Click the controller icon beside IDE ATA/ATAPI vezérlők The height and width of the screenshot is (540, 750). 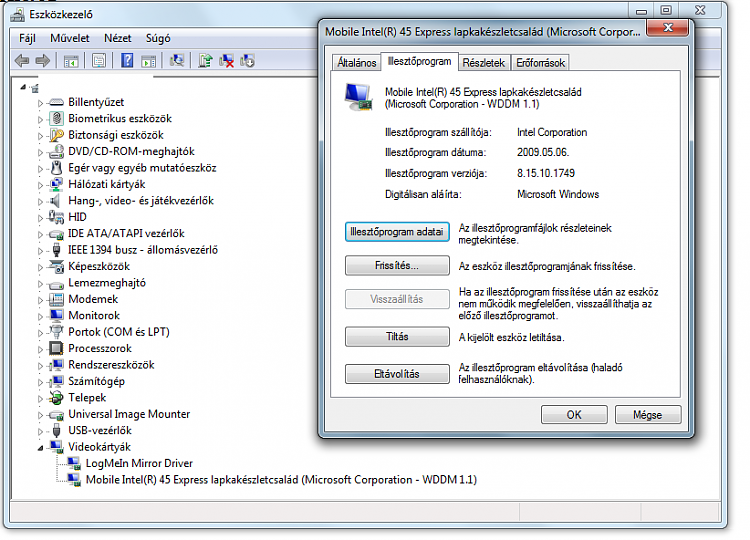point(56,234)
